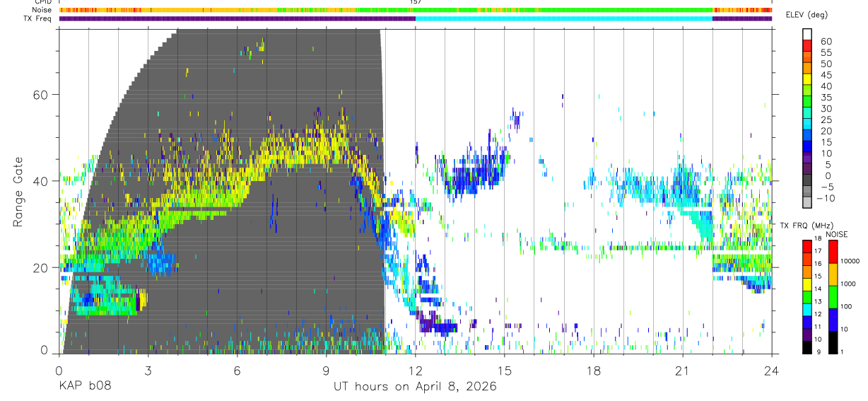
Task: Click the 'Range Gate' y-axis label
Action: pos(18,192)
